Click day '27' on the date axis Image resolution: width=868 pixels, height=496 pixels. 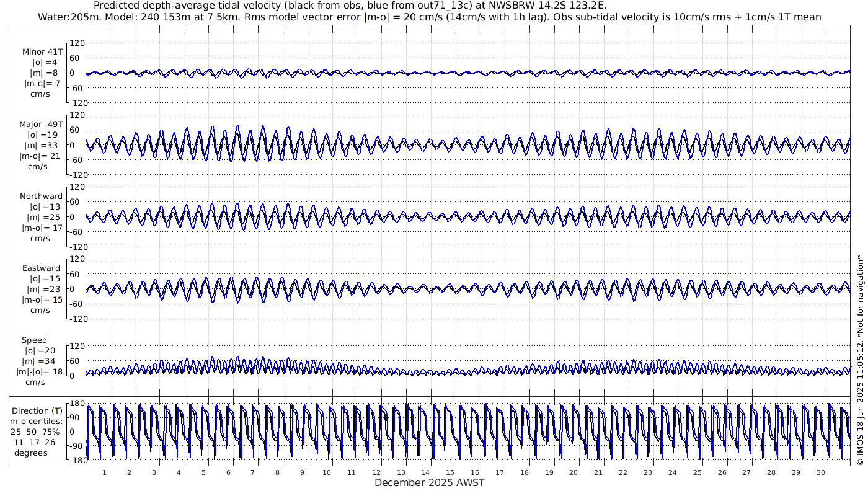point(746,472)
